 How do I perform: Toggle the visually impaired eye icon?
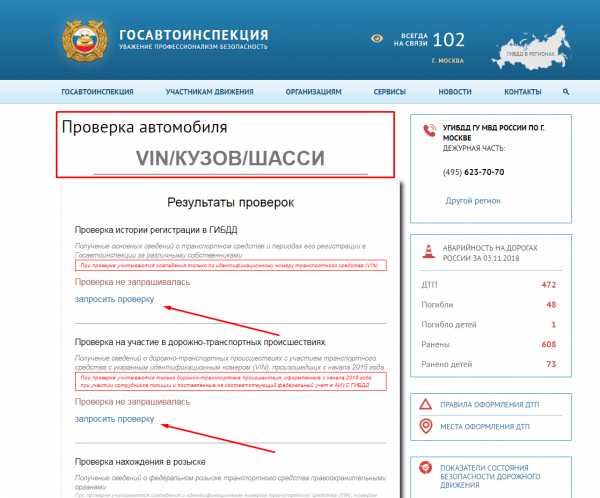tap(377, 38)
